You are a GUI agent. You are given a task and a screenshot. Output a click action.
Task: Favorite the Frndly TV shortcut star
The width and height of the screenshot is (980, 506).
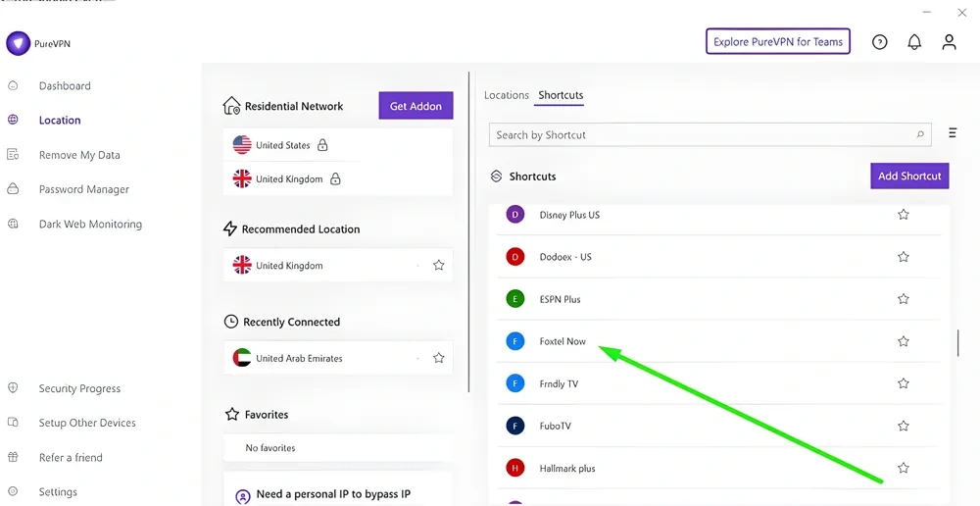(904, 383)
